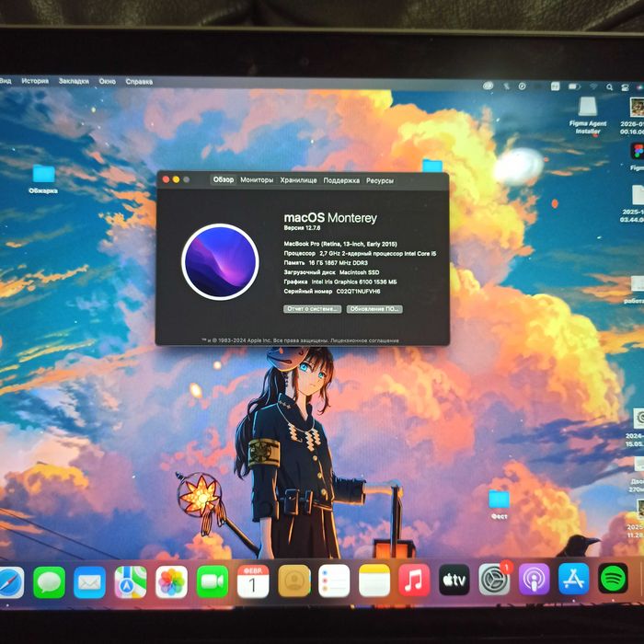
Task: Open the Справка menu
Action: pyautogui.click(x=139, y=82)
